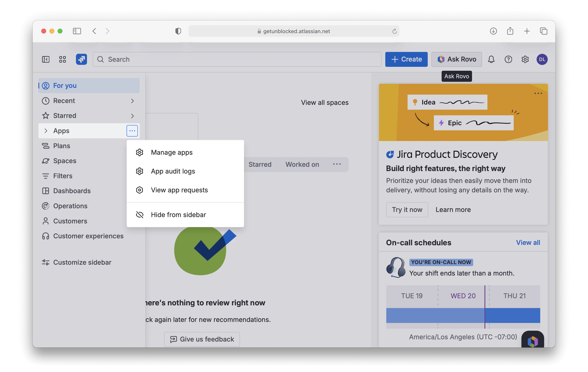This screenshot has width=588, height=372.
Task: Open Operations in sidebar
Action: [89, 206]
